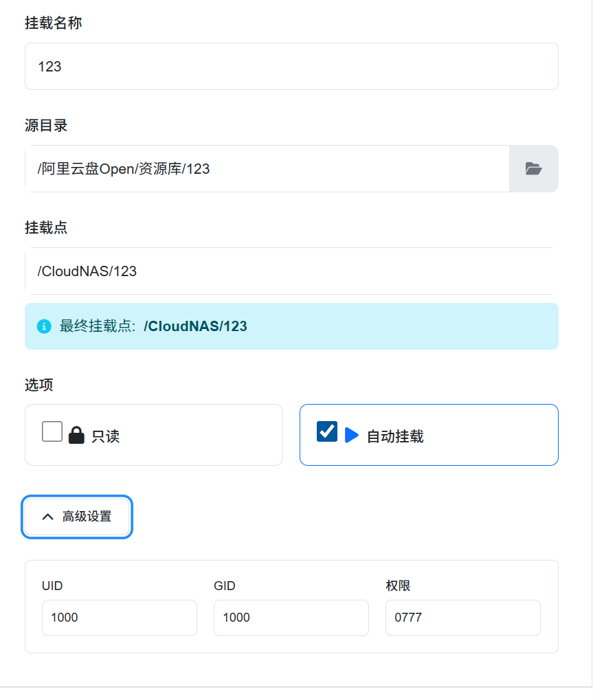The height and width of the screenshot is (700, 593).
Task: Click the 自动挂载 label text
Action: point(395,436)
